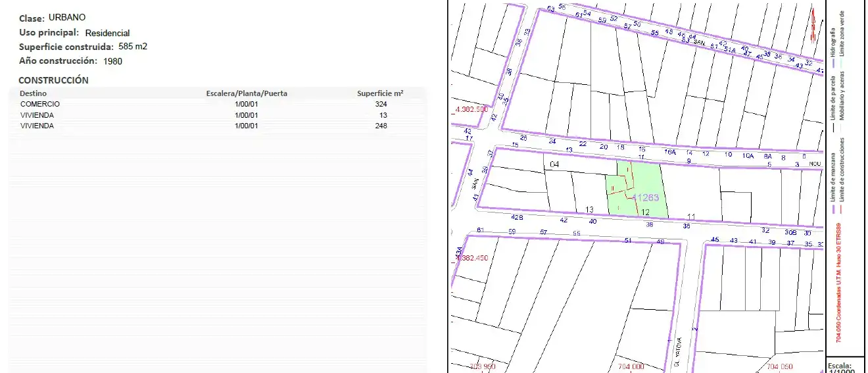
Task: Click the 'Superficie m²' column header
Action: point(380,93)
